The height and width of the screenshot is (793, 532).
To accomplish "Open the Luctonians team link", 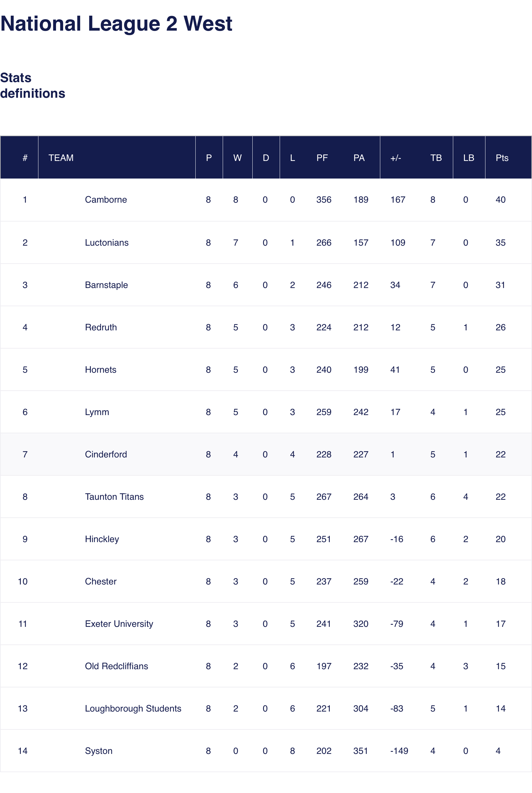I will coord(106,243).
